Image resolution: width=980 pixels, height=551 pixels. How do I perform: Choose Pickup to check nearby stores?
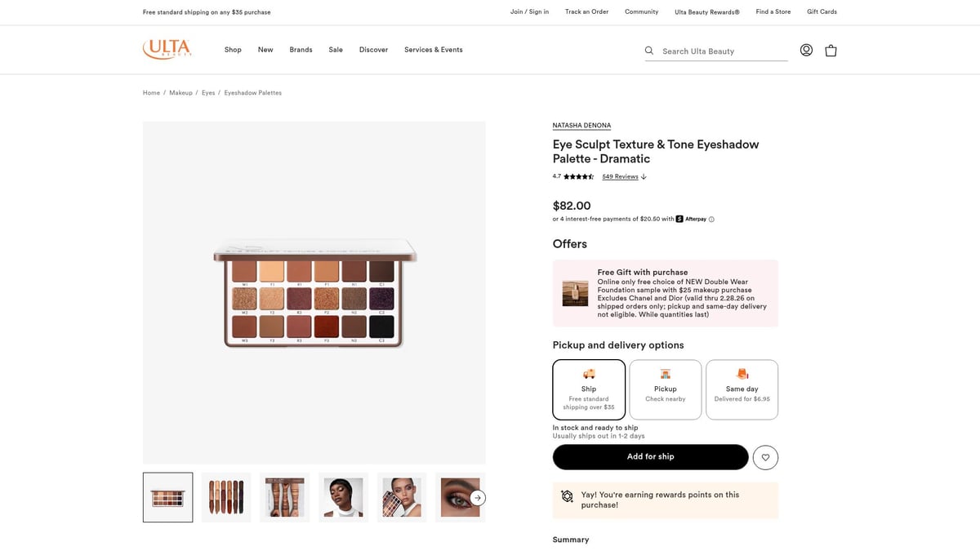pyautogui.click(x=665, y=389)
